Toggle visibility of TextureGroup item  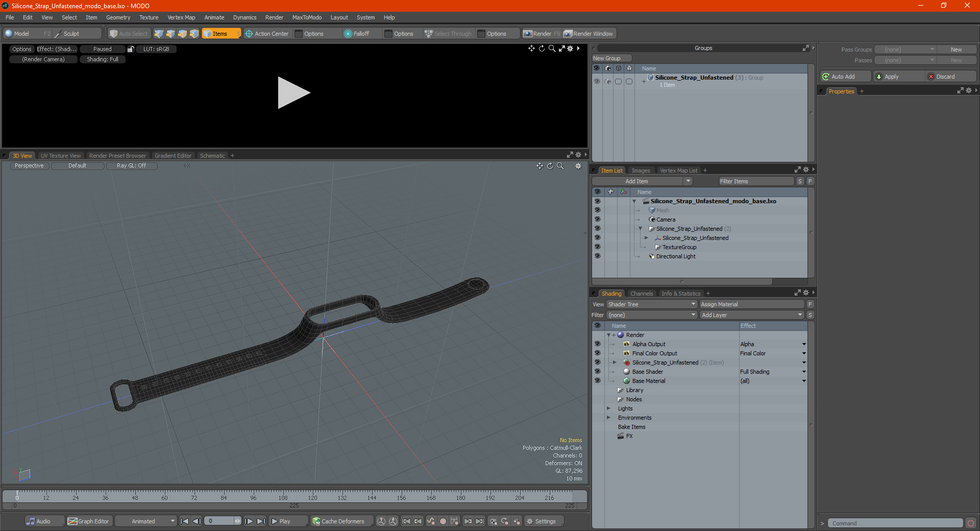[x=597, y=247]
